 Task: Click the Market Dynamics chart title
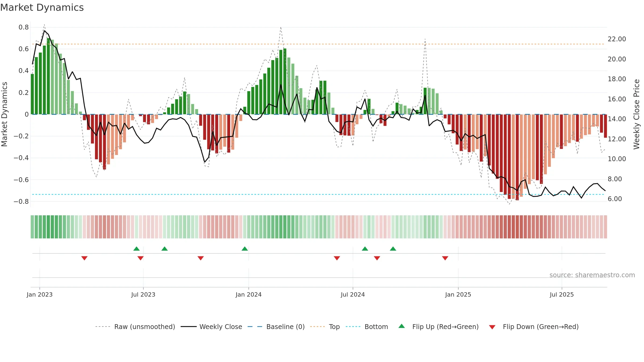[42, 8]
